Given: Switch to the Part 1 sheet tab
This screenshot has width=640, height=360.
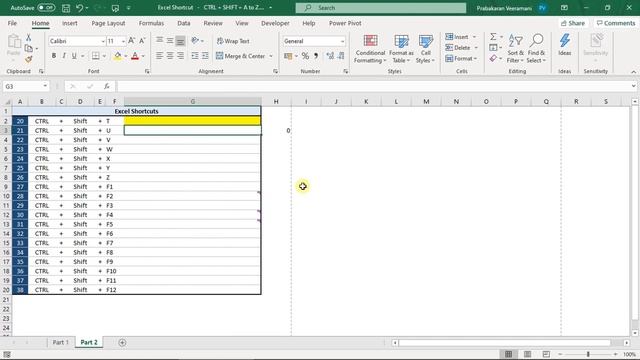Looking at the screenshot, I should pos(60,342).
